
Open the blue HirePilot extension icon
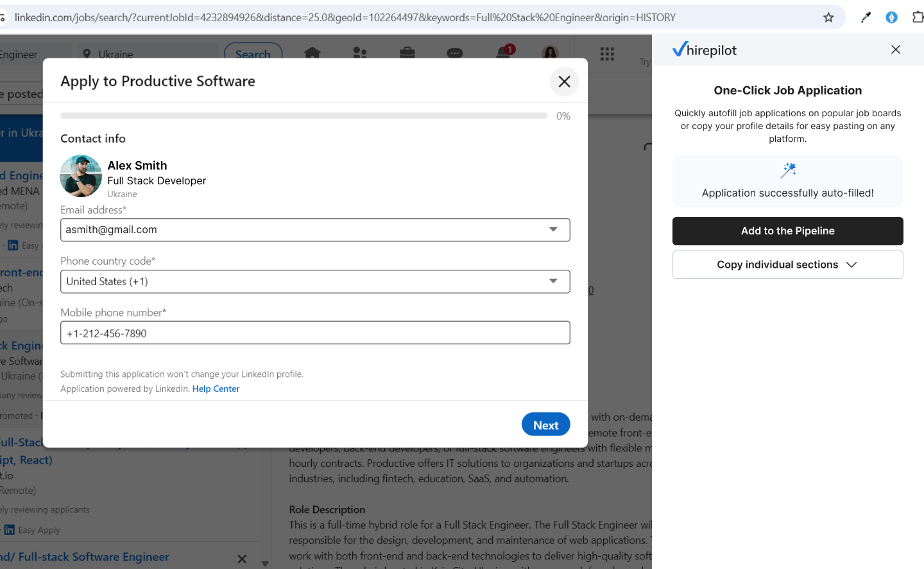click(x=891, y=17)
